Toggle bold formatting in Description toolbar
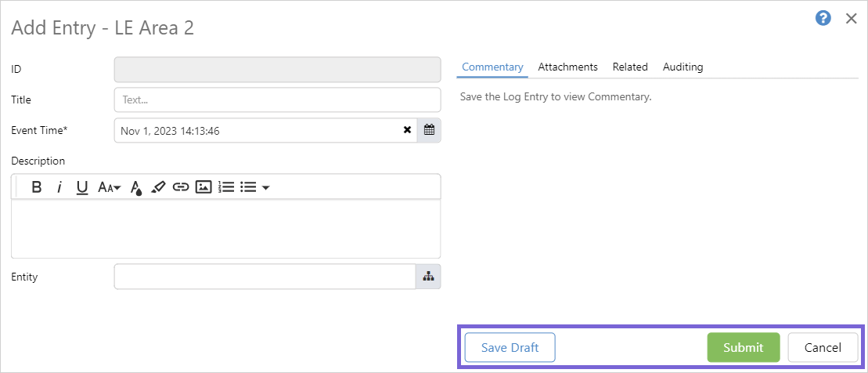The image size is (868, 373). point(36,187)
